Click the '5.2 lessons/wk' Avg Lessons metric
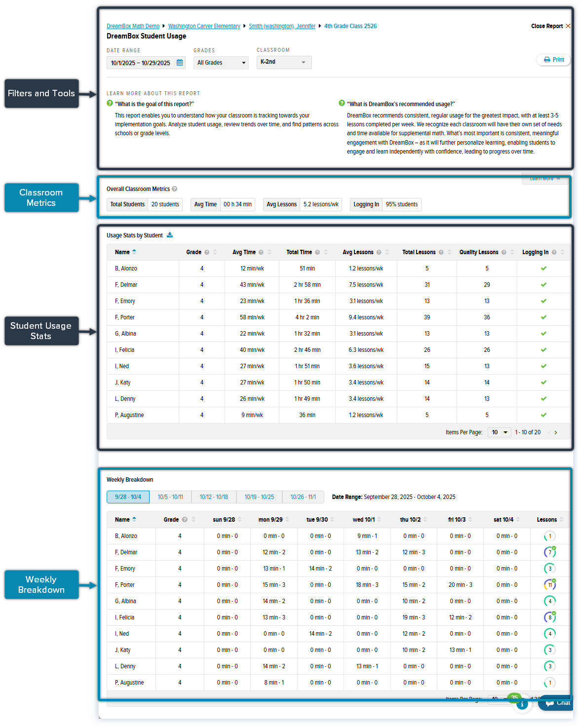 [321, 204]
